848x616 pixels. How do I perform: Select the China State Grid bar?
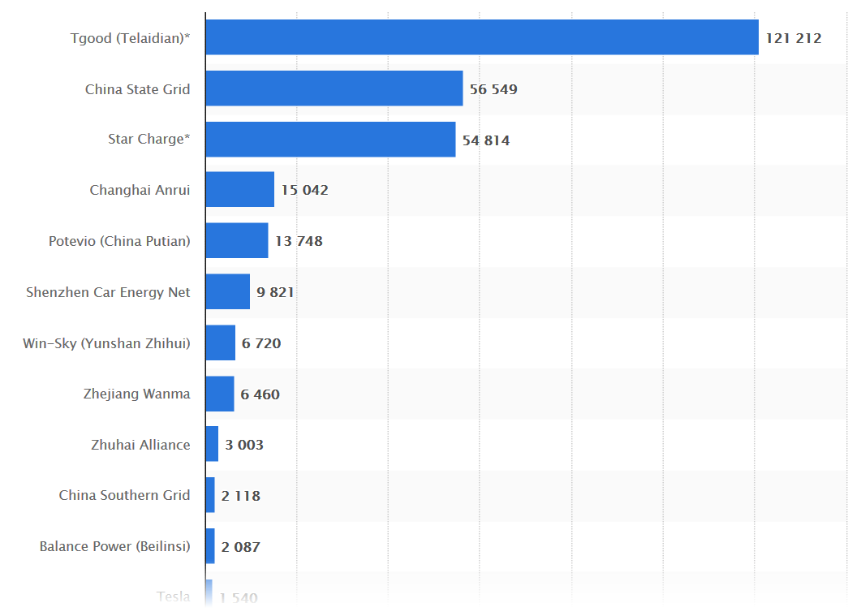tap(334, 88)
